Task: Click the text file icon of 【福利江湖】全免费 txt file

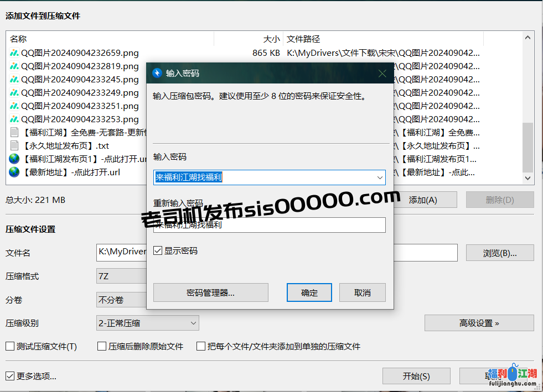Action: tap(13, 132)
